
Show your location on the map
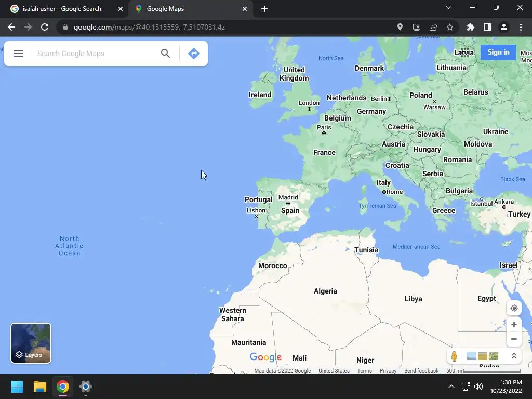514,308
